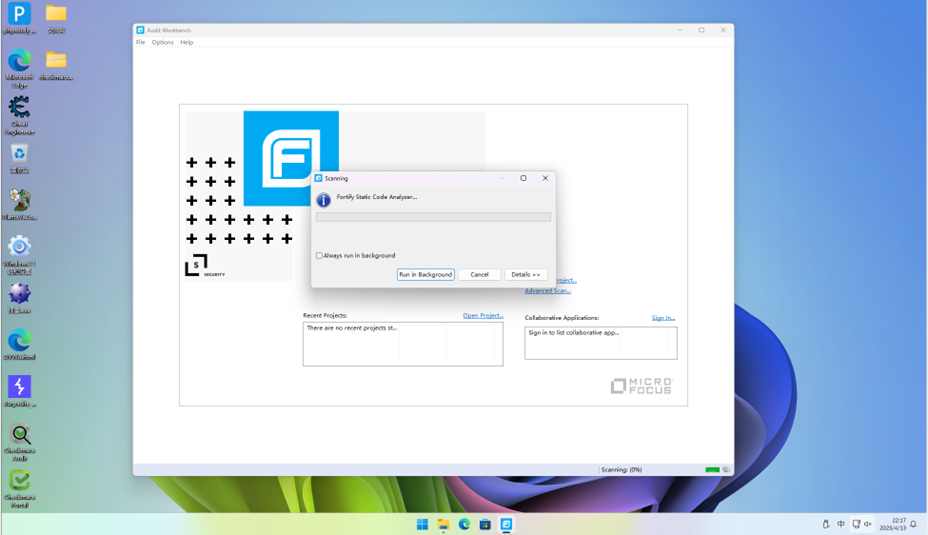Cancel the Fortify scan
Image resolution: width=928 pixels, height=535 pixels.
point(479,275)
